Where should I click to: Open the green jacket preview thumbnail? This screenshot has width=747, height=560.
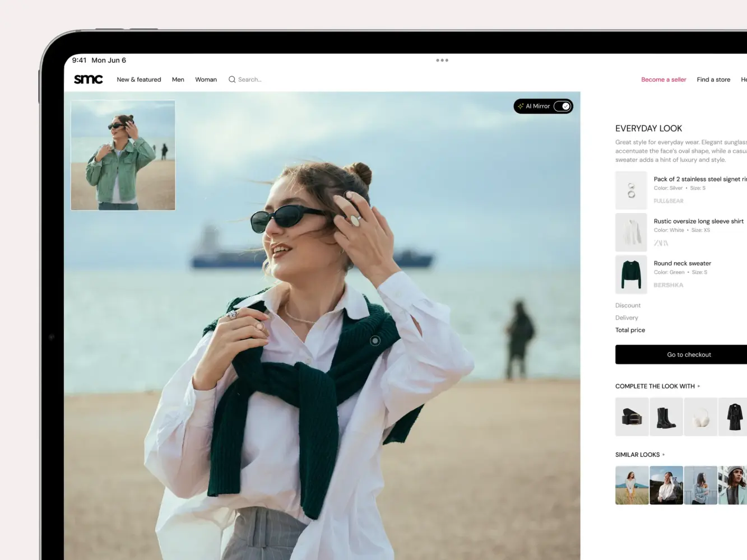click(x=123, y=155)
